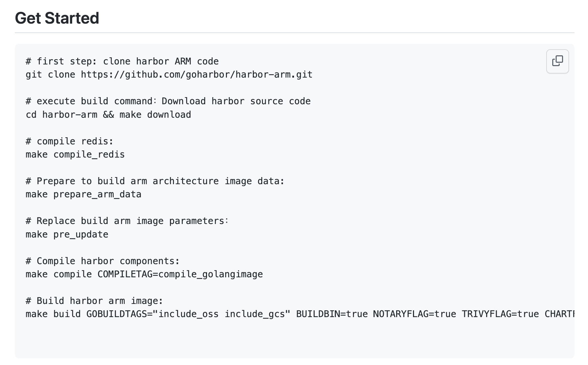The image size is (588, 365).
Task: Click the 'Prepare to build arm architecture' comment
Action: (x=155, y=181)
